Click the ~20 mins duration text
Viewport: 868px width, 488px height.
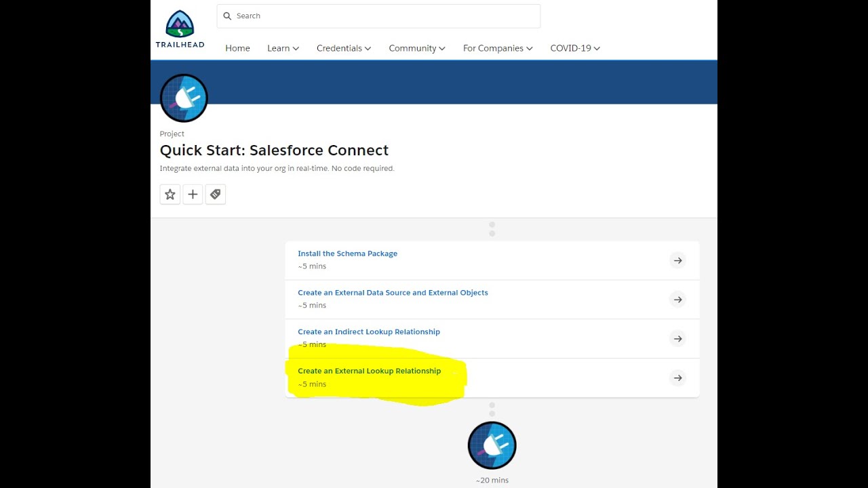tap(492, 481)
